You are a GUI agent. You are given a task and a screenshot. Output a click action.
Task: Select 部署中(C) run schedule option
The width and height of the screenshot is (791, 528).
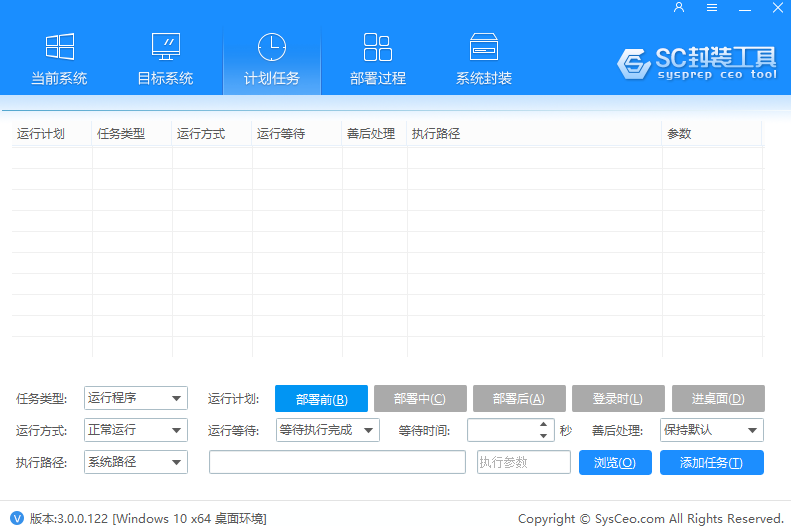coord(419,399)
